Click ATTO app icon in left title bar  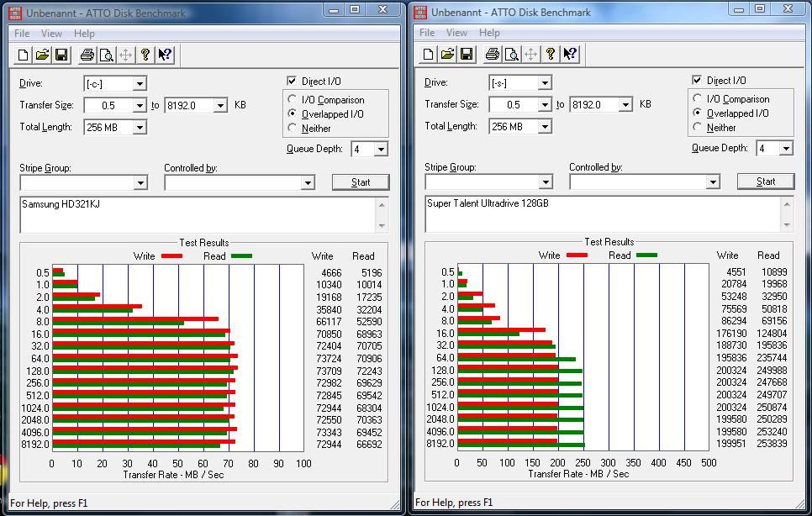coord(15,13)
